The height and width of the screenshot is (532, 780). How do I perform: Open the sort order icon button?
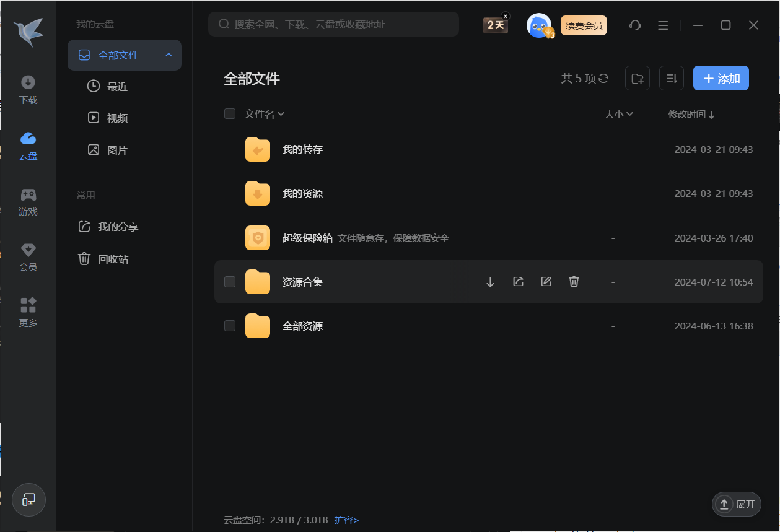(671, 79)
